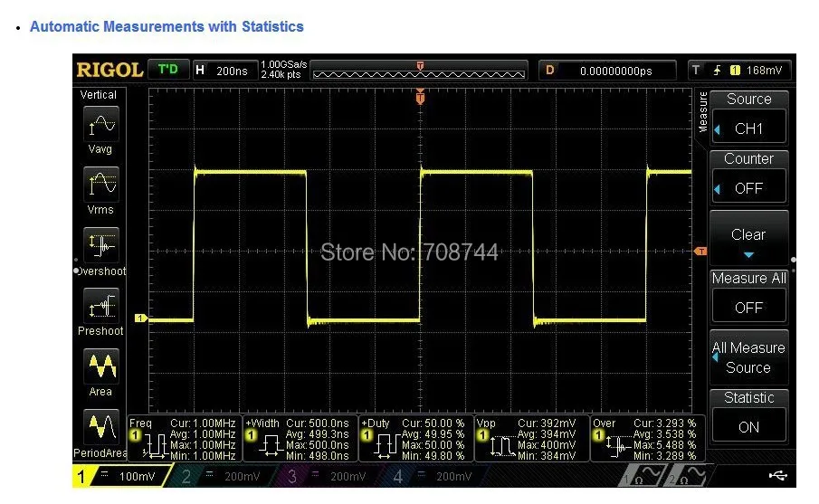819x504 pixels.
Task: Click the trigger level 168mV readout
Action: pyautogui.click(x=764, y=71)
